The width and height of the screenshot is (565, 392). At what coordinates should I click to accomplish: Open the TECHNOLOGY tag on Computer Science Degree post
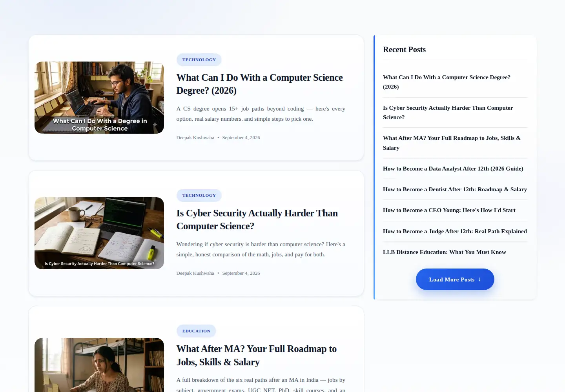199,60
